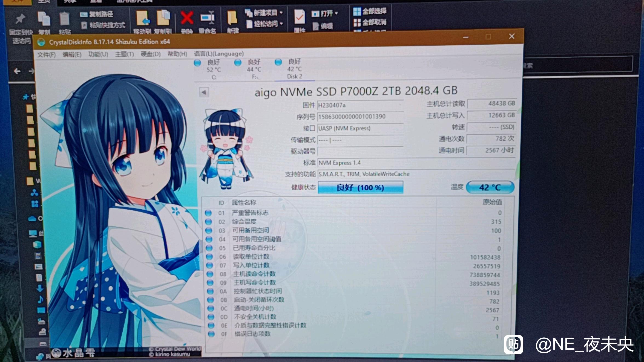Click the 42 °C temperature button
Viewport: 644px width, 362px height.
pyautogui.click(x=490, y=187)
